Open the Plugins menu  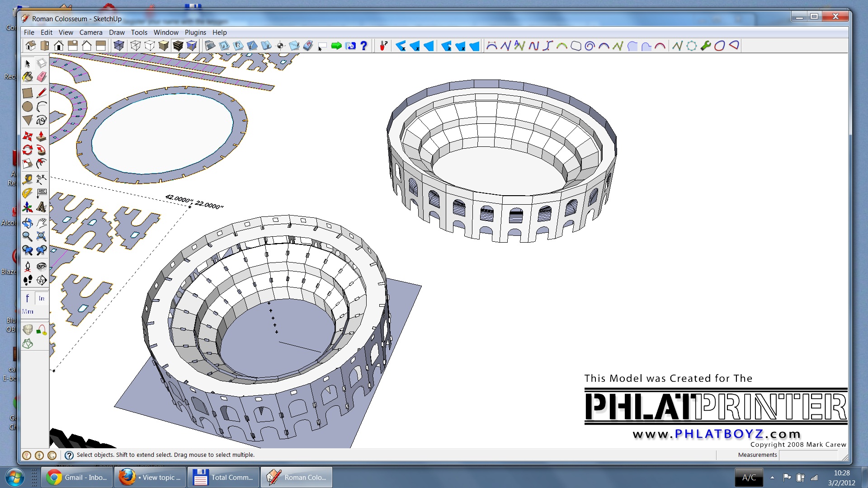(195, 33)
